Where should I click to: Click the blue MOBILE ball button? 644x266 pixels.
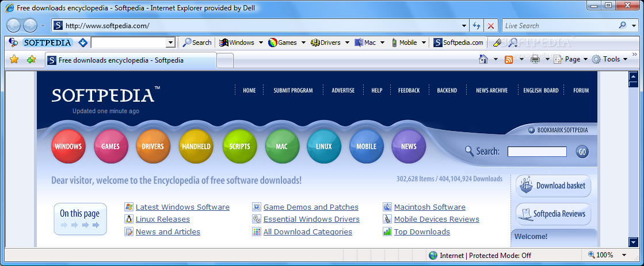(367, 147)
